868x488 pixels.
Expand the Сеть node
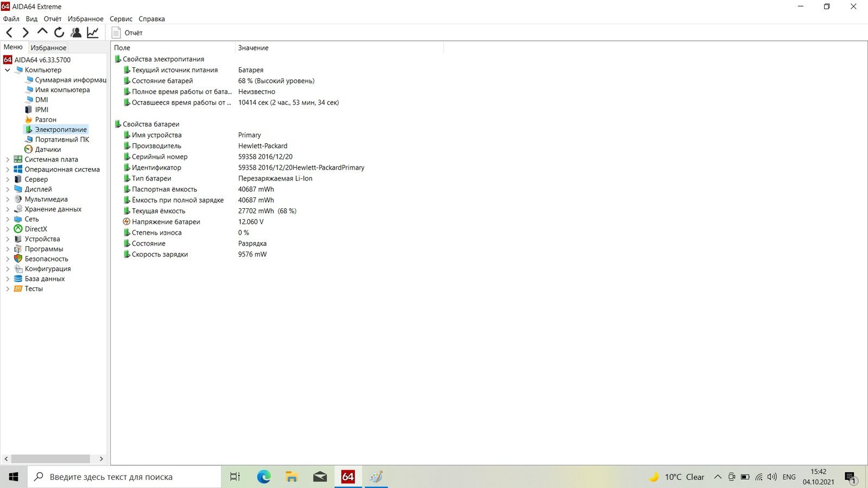point(8,219)
